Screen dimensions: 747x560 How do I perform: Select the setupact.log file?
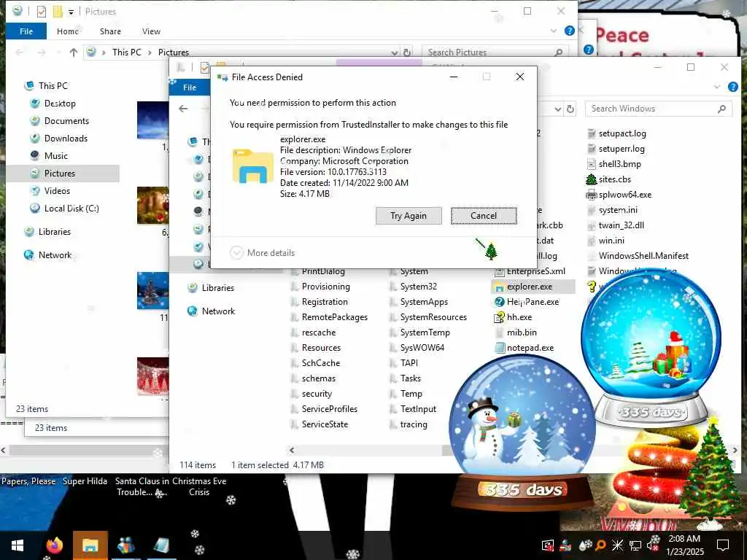coord(616,134)
